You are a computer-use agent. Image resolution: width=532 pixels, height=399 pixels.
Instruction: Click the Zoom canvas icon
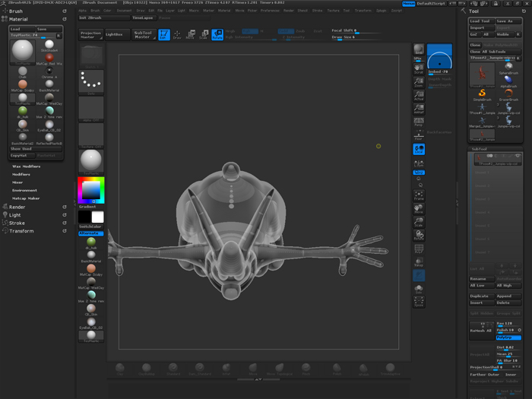(x=419, y=82)
